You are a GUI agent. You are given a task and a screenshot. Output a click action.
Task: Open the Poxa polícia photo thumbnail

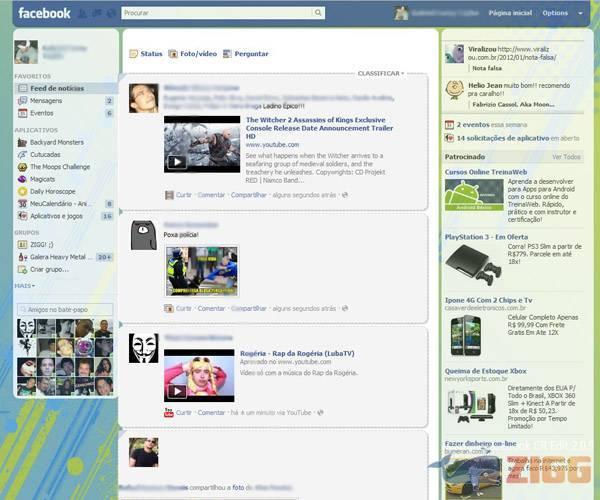[x=202, y=271]
